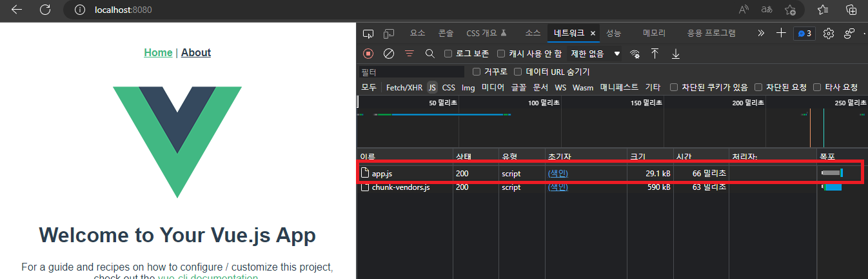
Task: Open the 성능 tab
Action: pyautogui.click(x=614, y=33)
